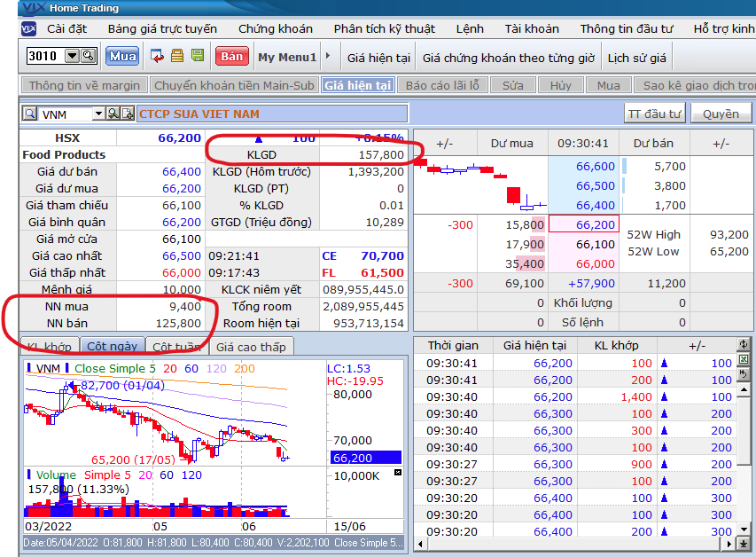The width and height of the screenshot is (756, 557).
Task: Click the small black box icon by 10,000K
Action: pyautogui.click(x=398, y=472)
